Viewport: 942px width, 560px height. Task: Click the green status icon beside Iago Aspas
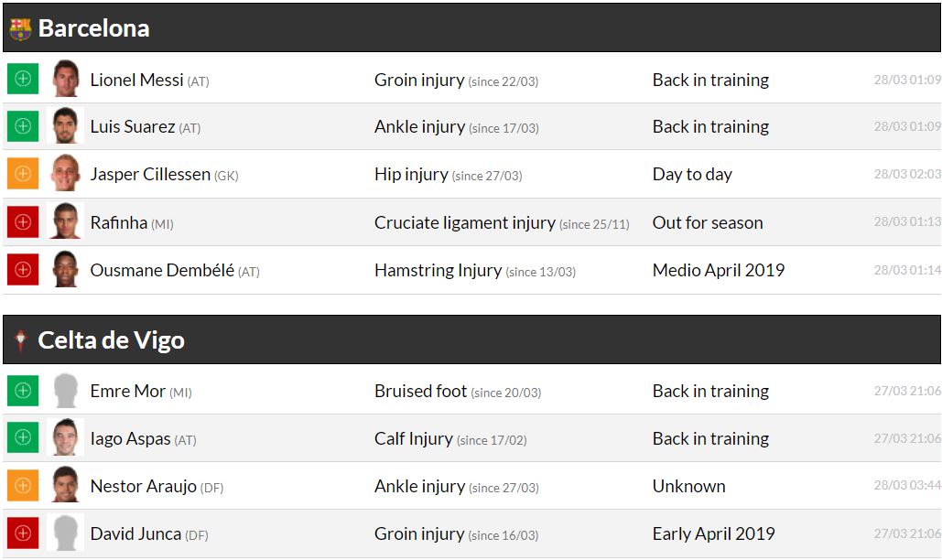coord(23,438)
